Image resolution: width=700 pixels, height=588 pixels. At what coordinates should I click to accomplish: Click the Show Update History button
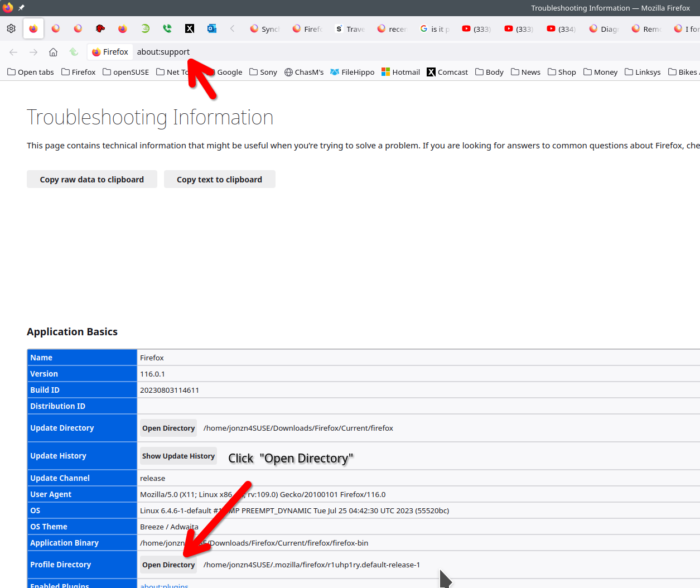178,456
